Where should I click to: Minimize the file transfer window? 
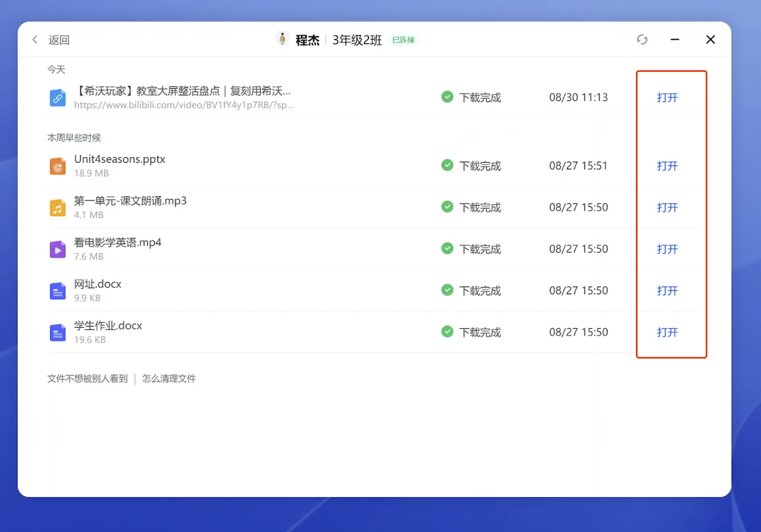click(675, 40)
